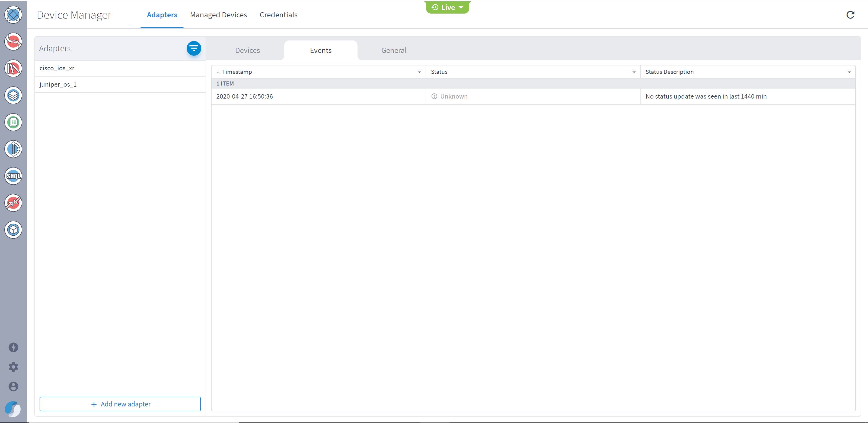Open the settings gear icon in sidebar
Viewport: 868px width, 423px height.
click(x=13, y=367)
